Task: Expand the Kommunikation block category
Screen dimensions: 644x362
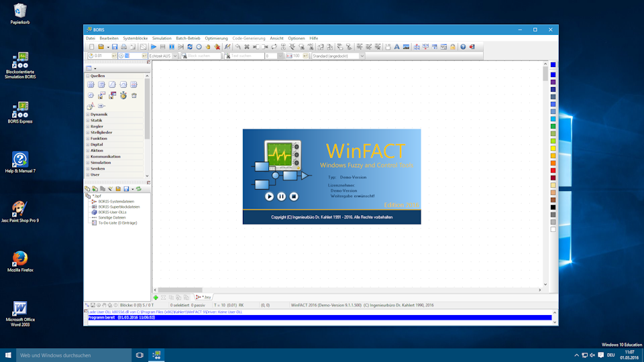Action: pos(88,156)
